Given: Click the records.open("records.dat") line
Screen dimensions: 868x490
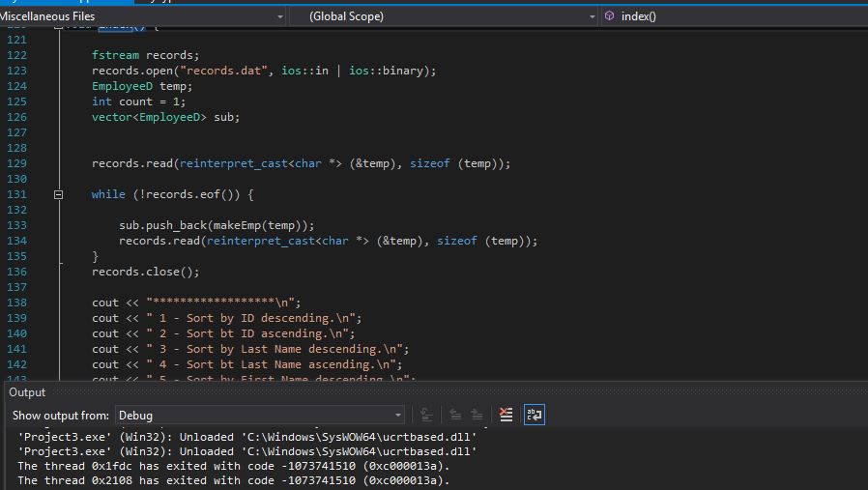Looking at the screenshot, I should 264,71.
